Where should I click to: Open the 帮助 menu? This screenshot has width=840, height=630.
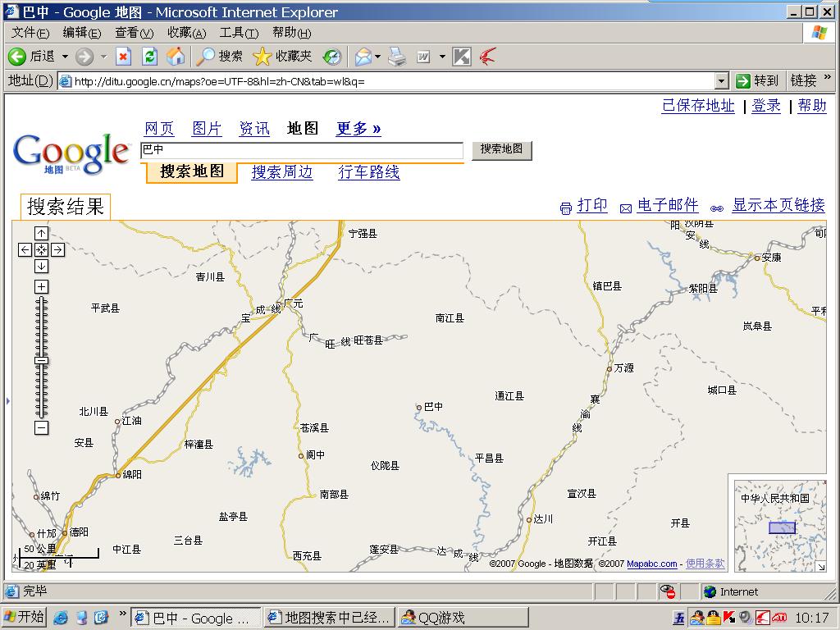(291, 33)
